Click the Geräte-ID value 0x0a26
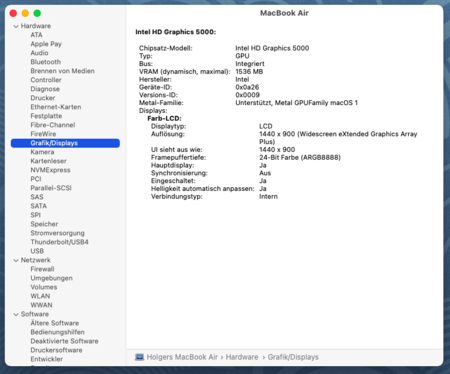This screenshot has width=450, height=374. point(247,87)
